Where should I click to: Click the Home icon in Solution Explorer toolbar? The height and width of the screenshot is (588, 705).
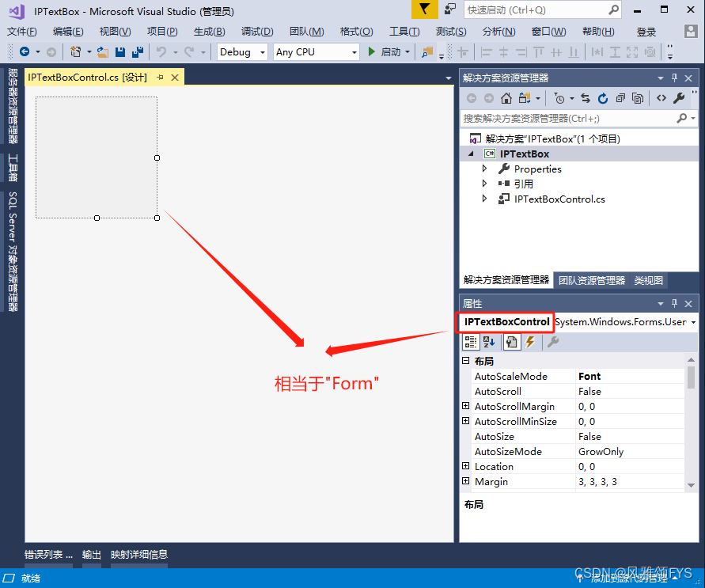pos(506,98)
